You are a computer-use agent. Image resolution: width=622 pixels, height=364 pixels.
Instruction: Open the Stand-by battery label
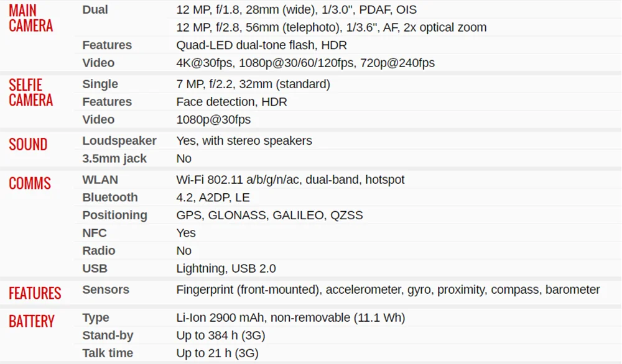pyautogui.click(x=108, y=335)
